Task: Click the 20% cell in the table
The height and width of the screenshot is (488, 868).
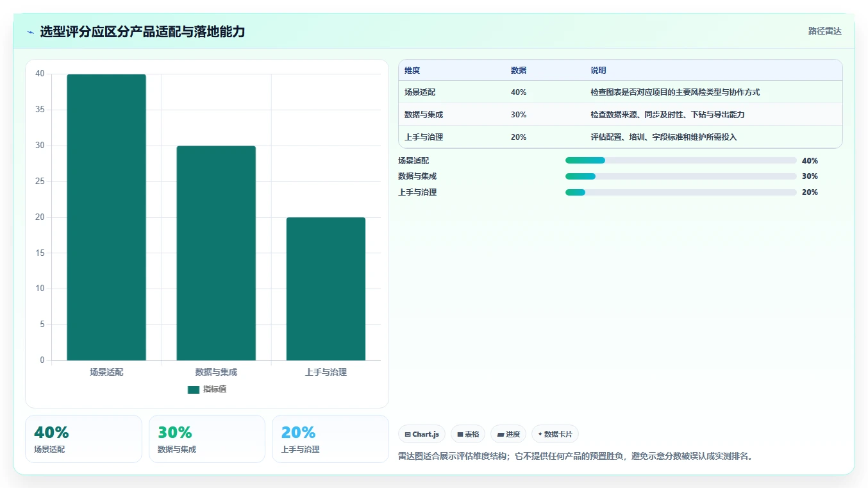Action: (519, 137)
